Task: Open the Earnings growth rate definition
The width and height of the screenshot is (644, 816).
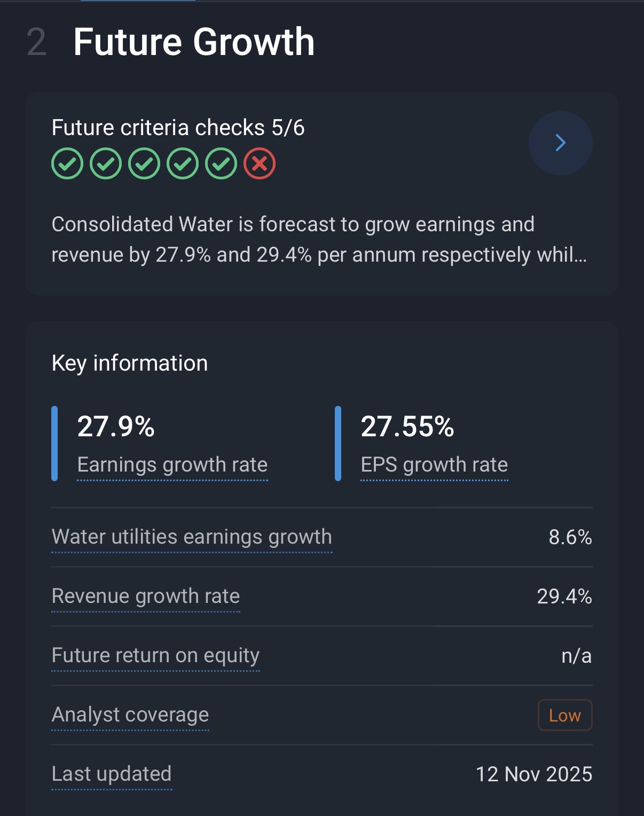Action: (172, 465)
